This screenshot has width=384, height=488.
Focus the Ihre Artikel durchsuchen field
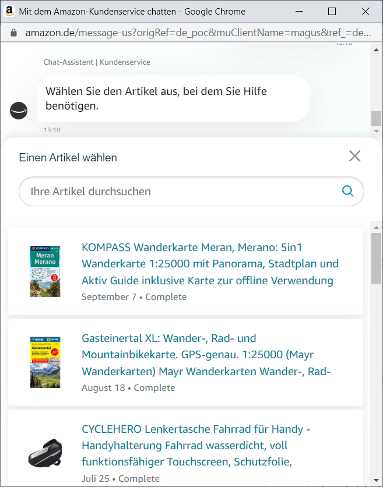191,191
